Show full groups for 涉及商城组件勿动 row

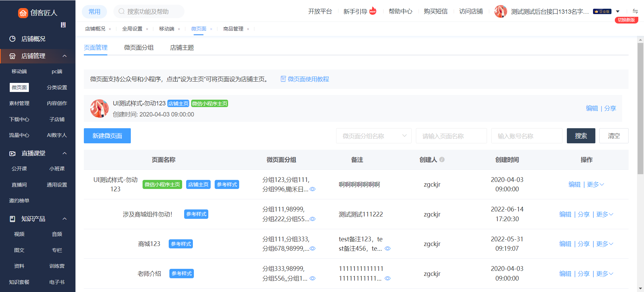tap(313, 219)
